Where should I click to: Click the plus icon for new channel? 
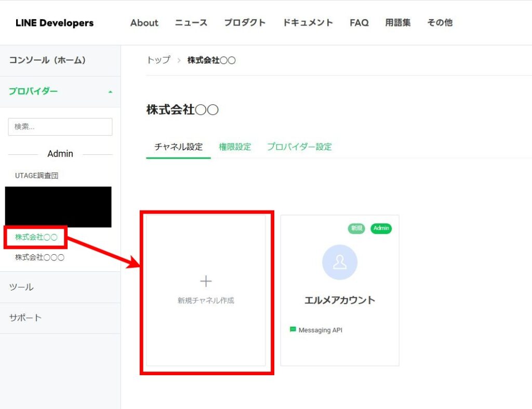(x=206, y=281)
